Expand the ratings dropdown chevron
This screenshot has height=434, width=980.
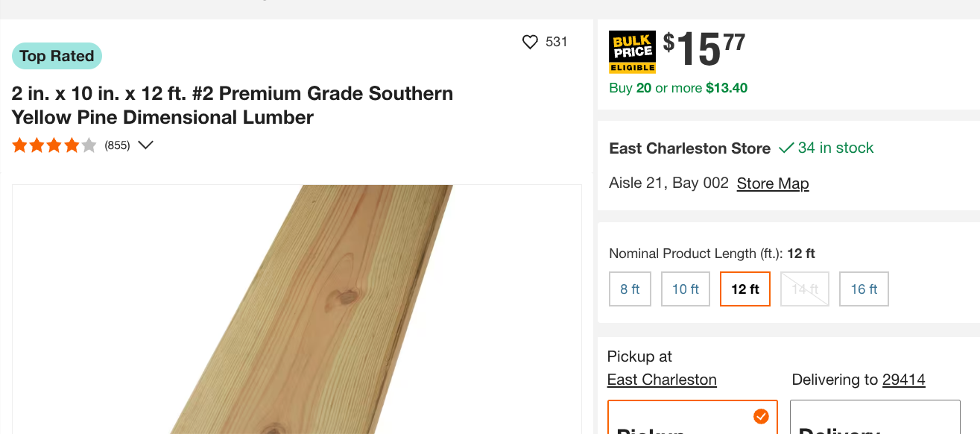coord(146,145)
